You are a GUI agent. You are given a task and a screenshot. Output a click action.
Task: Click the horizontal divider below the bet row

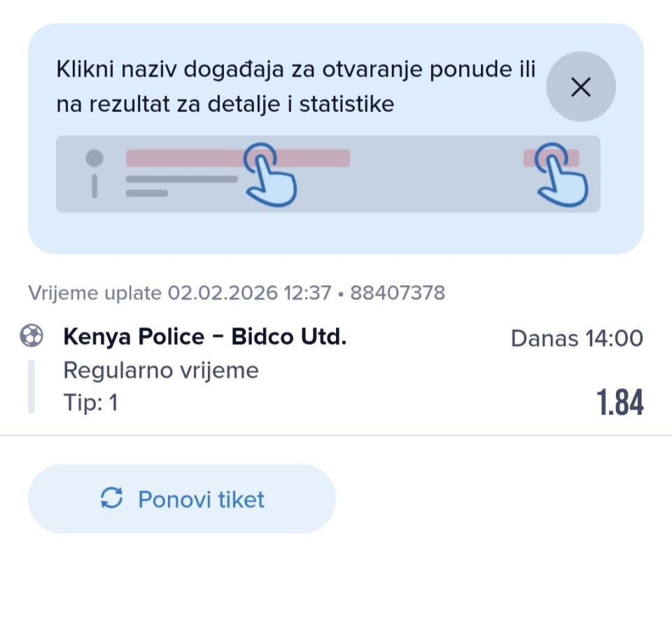[x=336, y=435]
